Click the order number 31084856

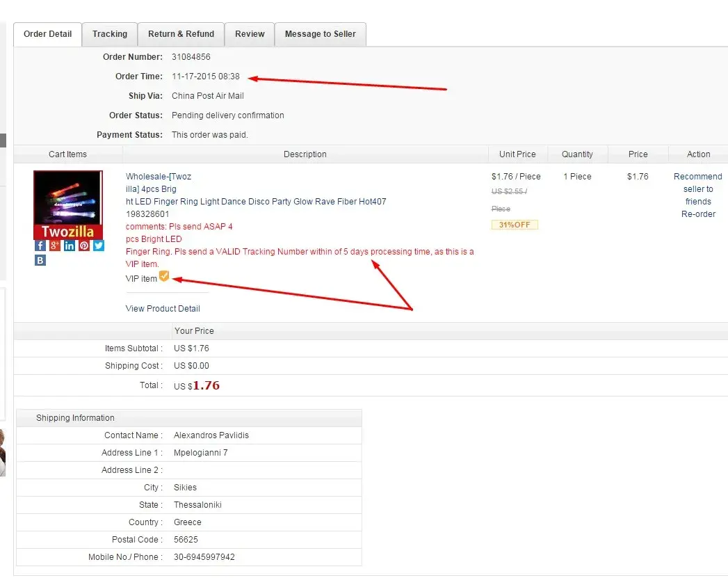pyautogui.click(x=191, y=57)
